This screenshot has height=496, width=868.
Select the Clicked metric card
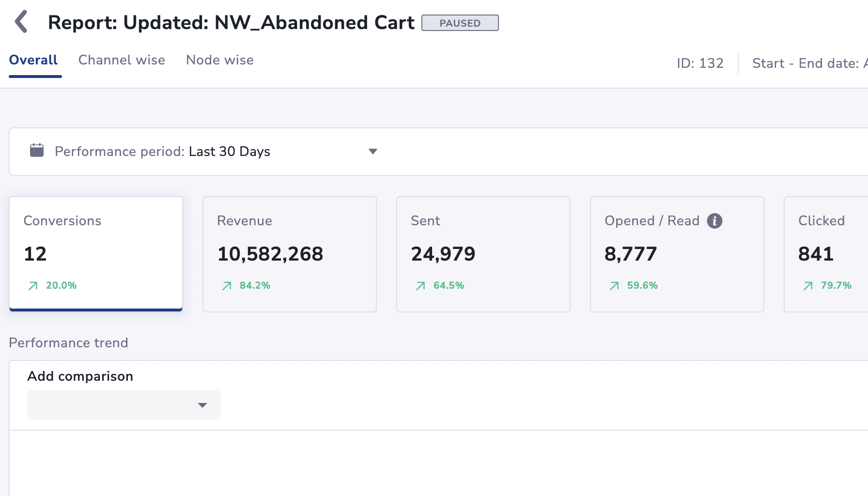[x=826, y=254]
